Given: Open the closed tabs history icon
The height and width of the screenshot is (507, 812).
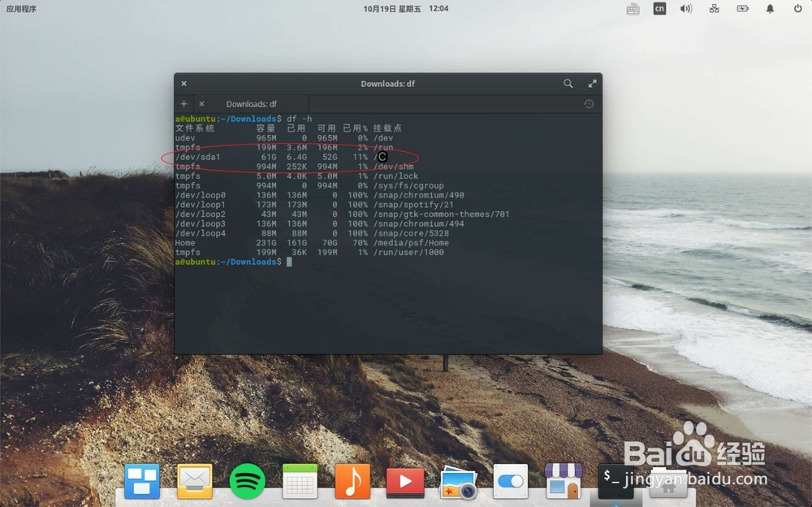Looking at the screenshot, I should [x=589, y=104].
